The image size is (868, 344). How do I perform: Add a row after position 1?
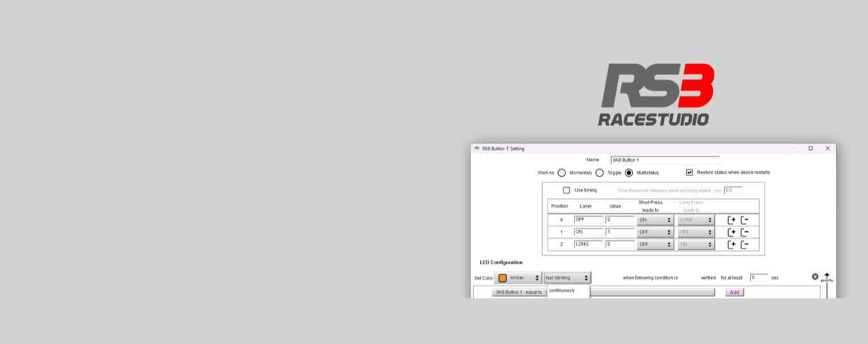coord(732,233)
